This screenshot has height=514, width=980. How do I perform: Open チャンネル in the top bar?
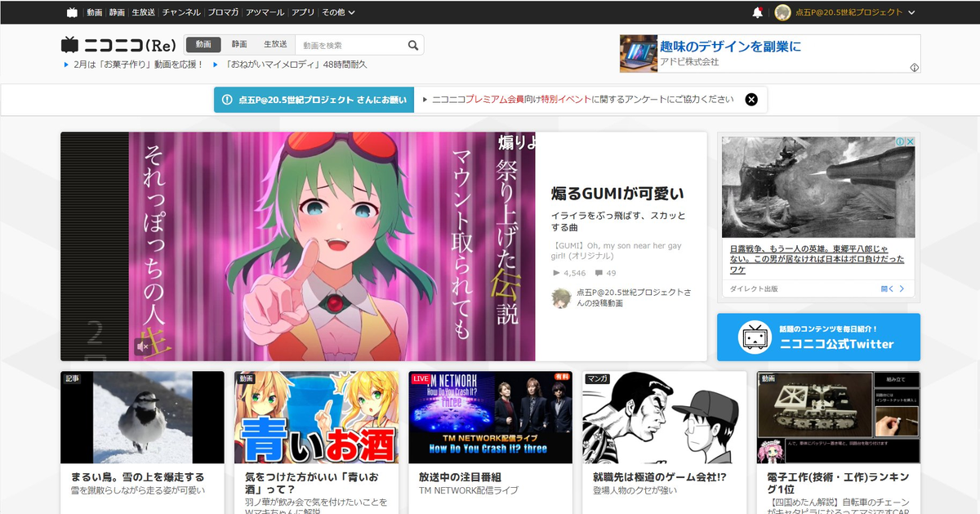point(181,12)
